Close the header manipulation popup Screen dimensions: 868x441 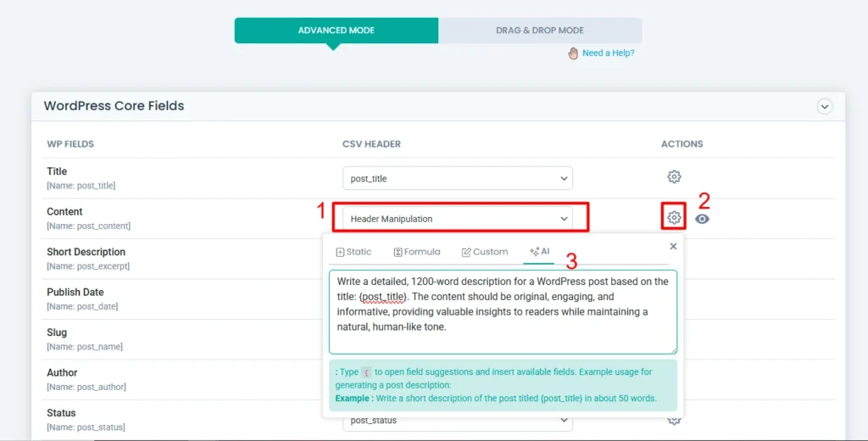click(x=673, y=247)
